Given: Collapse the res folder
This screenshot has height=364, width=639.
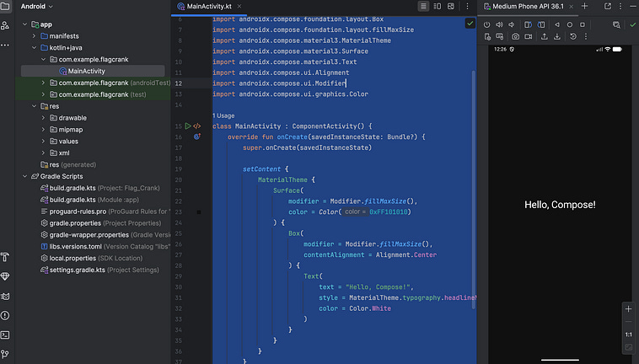Looking at the screenshot, I should click(35, 106).
